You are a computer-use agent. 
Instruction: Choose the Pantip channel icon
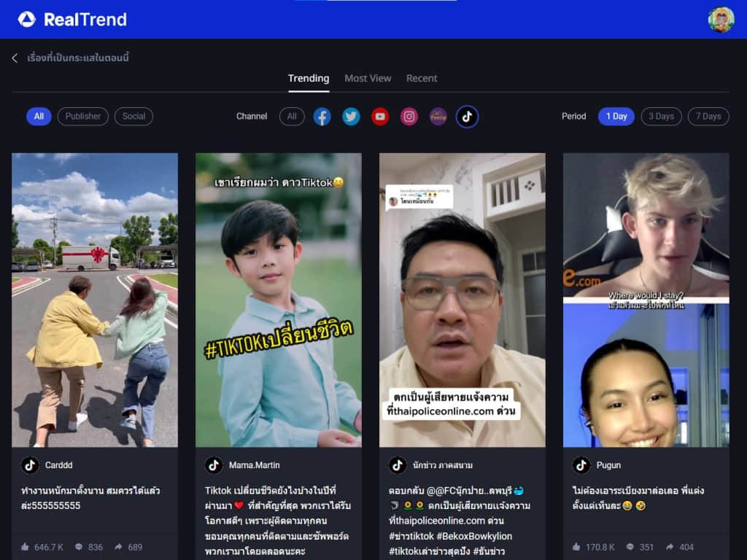point(438,117)
